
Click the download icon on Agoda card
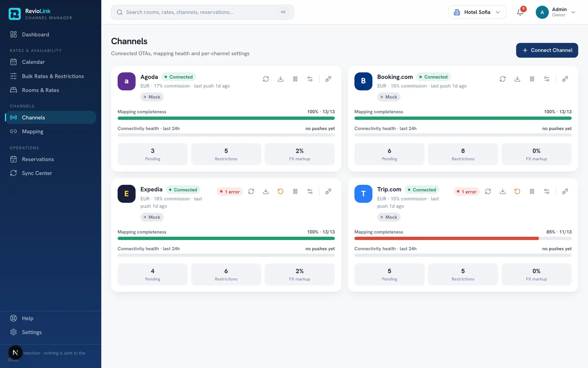280,79
